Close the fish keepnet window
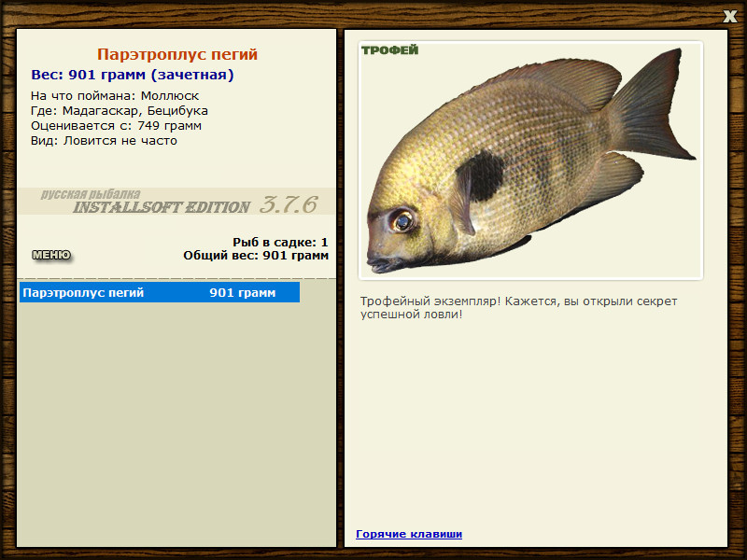Screen dimensions: 747x560 [x=729, y=17]
